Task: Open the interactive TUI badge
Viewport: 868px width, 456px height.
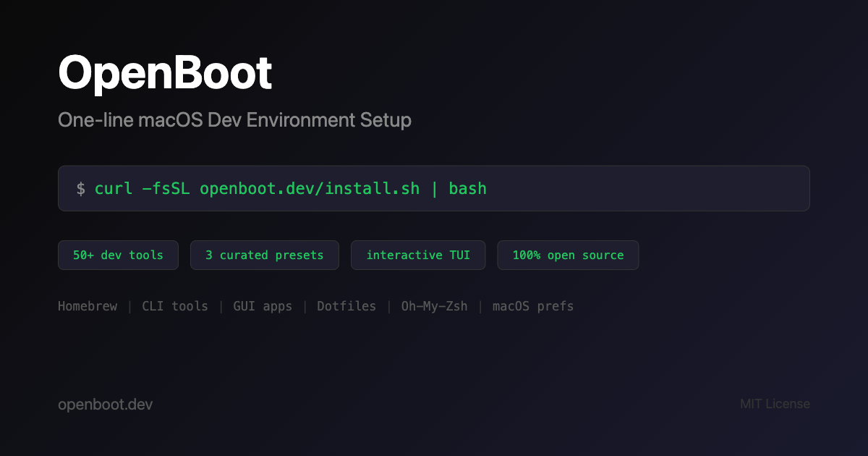Action: coord(418,255)
